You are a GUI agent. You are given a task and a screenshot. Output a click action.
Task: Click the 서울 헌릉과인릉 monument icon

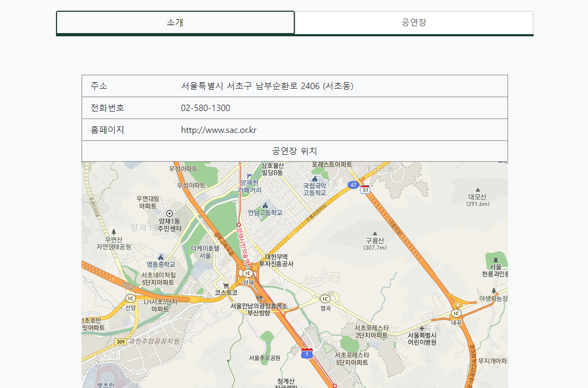click(x=495, y=260)
